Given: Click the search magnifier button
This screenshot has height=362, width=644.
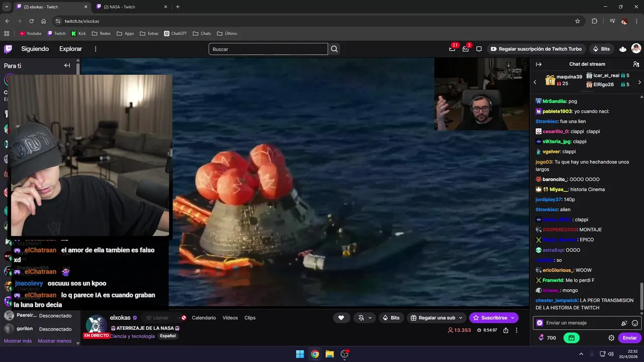Looking at the screenshot, I should 334,49.
